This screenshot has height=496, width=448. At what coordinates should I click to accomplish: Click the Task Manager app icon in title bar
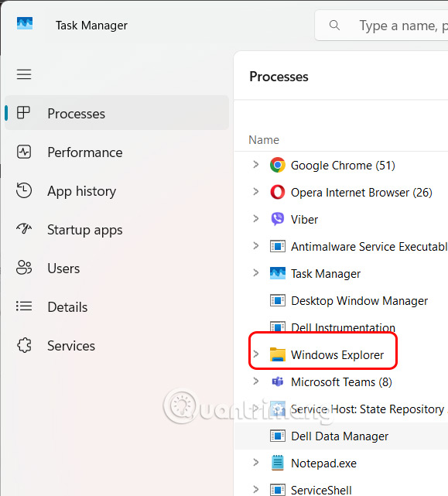click(25, 23)
